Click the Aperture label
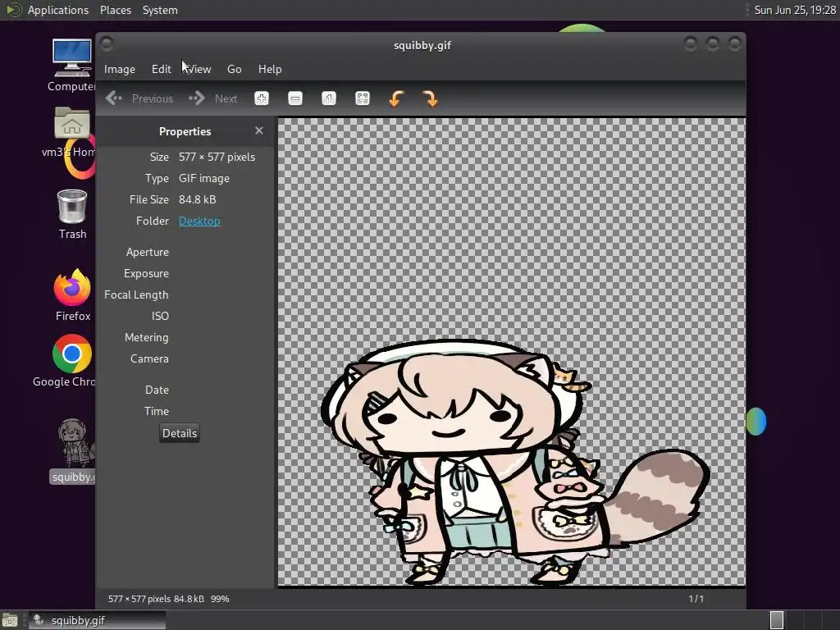This screenshot has height=630, width=840. pos(148,253)
